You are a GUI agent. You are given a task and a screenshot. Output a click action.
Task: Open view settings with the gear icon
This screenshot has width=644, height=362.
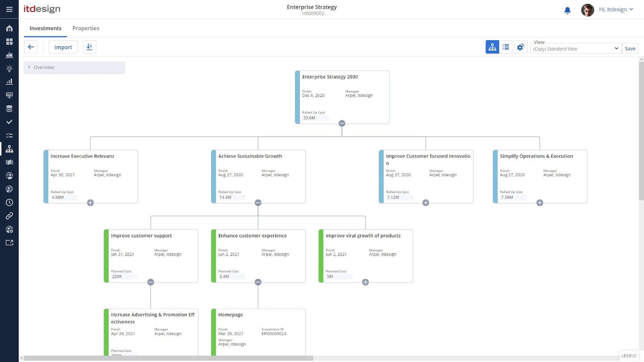(520, 47)
